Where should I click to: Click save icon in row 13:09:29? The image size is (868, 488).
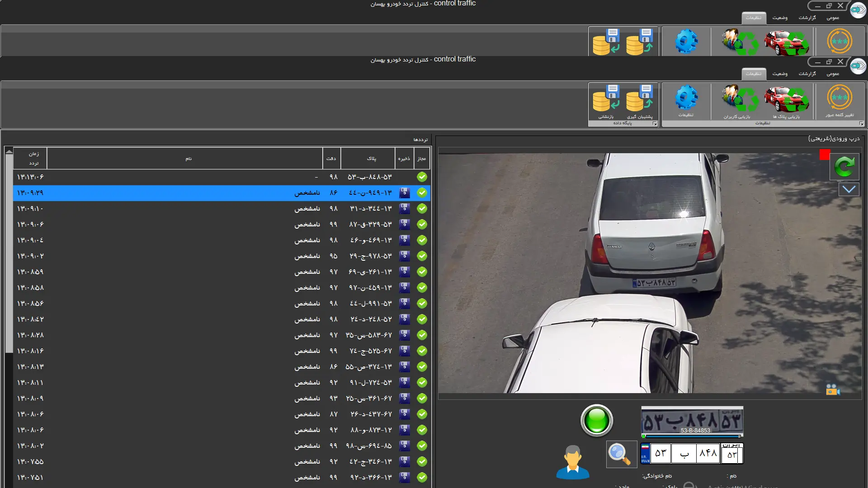(405, 193)
